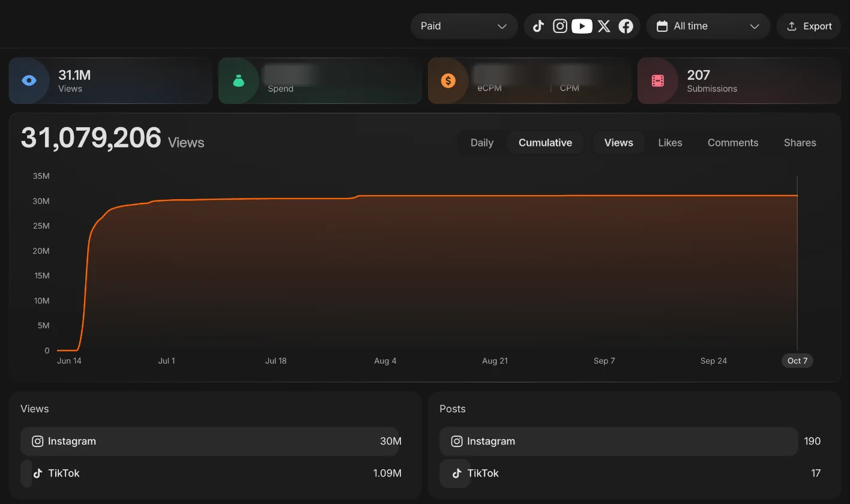Image resolution: width=850 pixels, height=504 pixels.
Task: Select the Comments metric tab
Action: (x=733, y=143)
